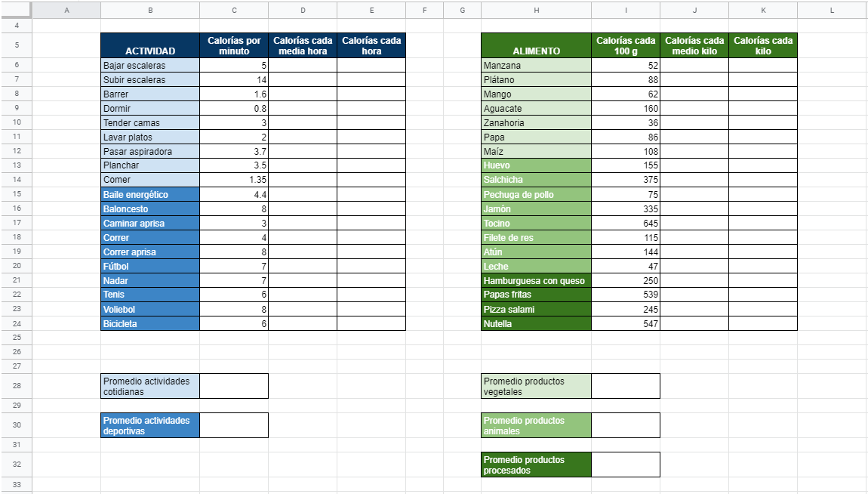Click Promedio productos procesados label
The width and height of the screenshot is (868, 494).
(x=537, y=465)
